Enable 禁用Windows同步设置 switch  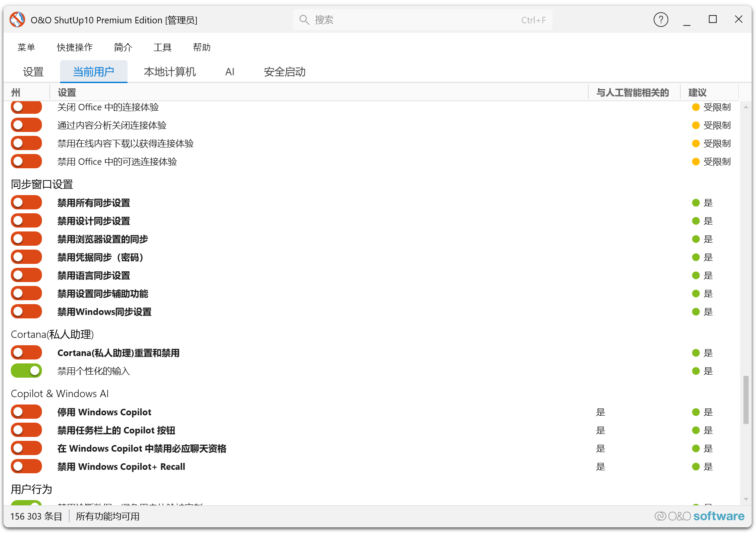(x=26, y=311)
